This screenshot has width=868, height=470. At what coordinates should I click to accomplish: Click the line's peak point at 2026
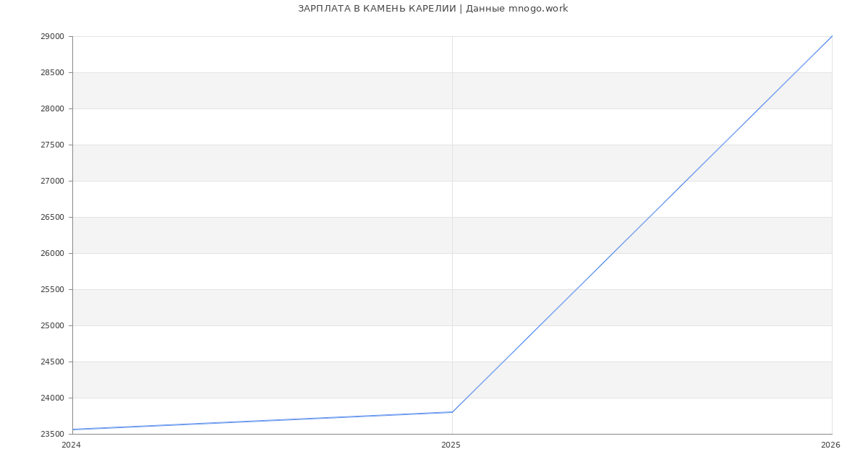tap(832, 36)
